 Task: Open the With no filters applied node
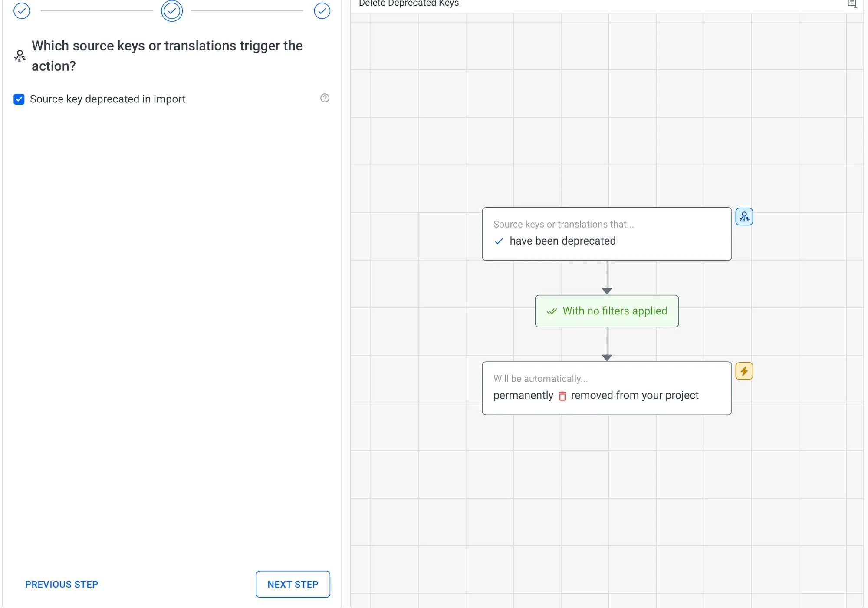click(x=607, y=311)
